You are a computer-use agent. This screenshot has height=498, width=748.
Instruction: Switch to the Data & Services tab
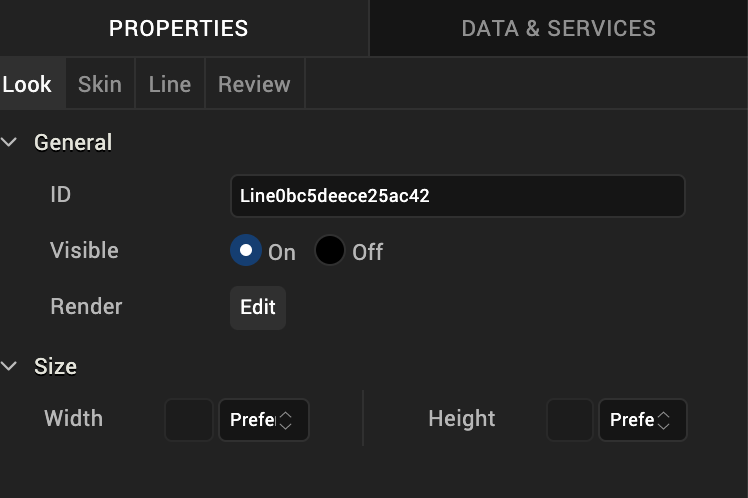coord(558,28)
